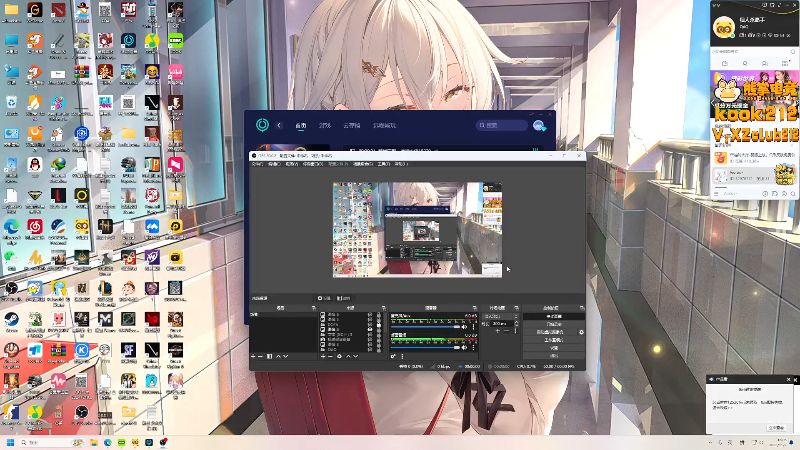
Task: Switch to home tab in blue app
Action: coord(301,126)
